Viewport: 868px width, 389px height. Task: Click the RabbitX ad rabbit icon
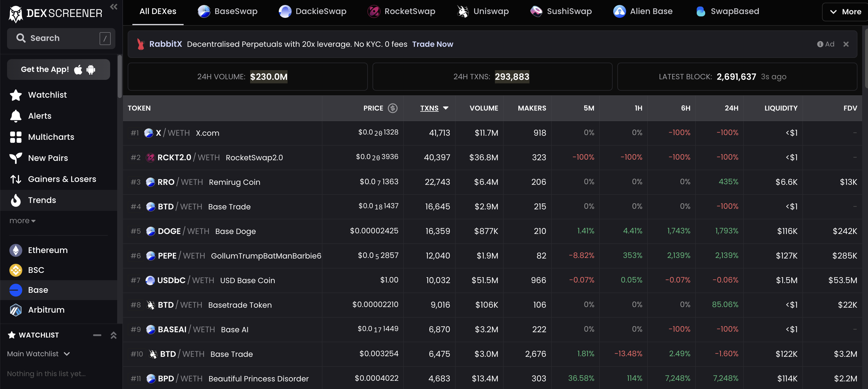point(141,44)
